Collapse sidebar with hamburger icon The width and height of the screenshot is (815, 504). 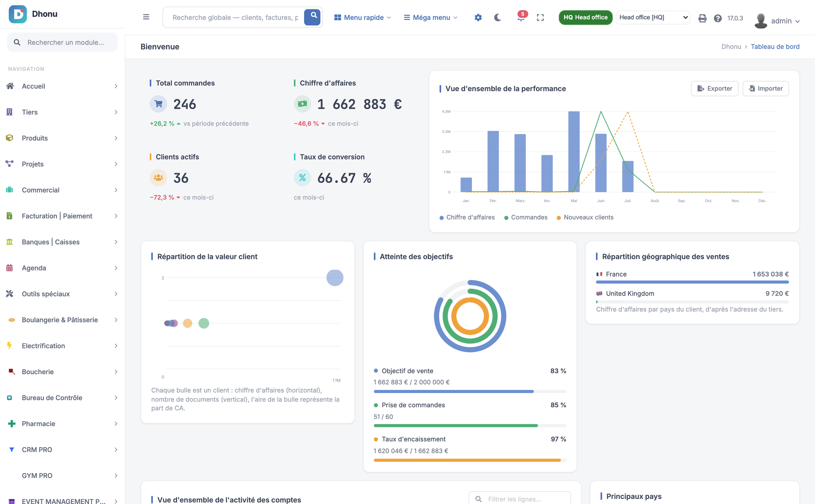coord(146,17)
